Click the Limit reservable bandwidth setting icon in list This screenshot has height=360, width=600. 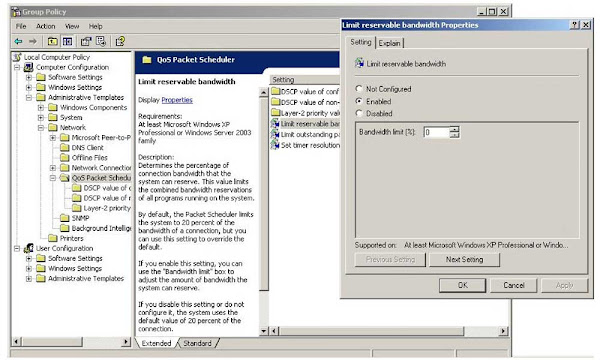tap(275, 124)
